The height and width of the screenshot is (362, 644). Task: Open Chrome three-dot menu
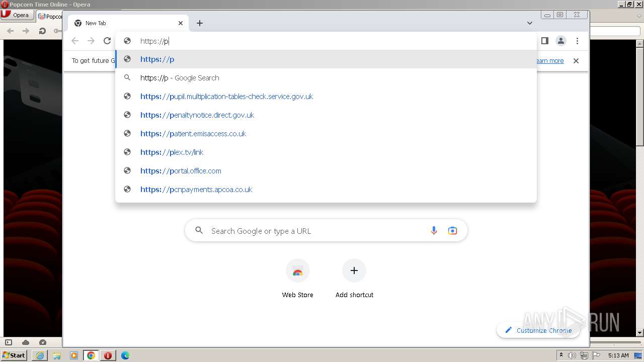click(x=577, y=41)
